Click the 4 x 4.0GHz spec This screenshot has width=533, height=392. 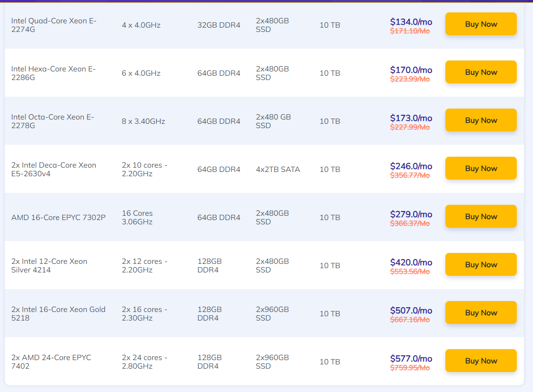(x=141, y=25)
